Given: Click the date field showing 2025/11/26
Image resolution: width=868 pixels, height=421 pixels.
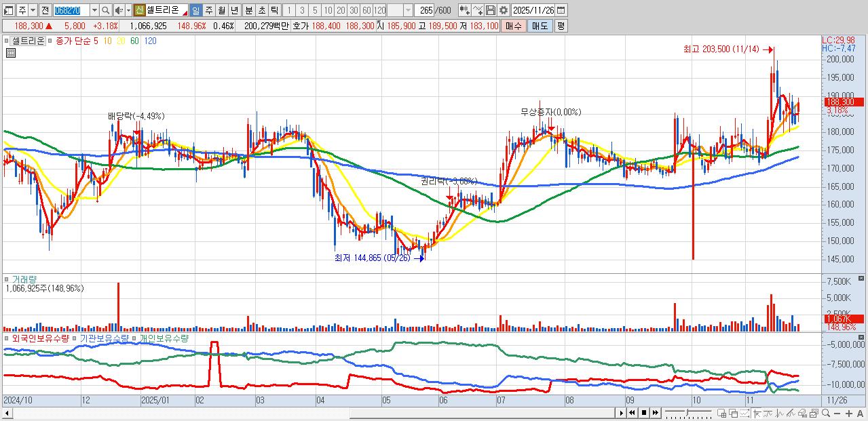Looking at the screenshot, I should click(533, 10).
